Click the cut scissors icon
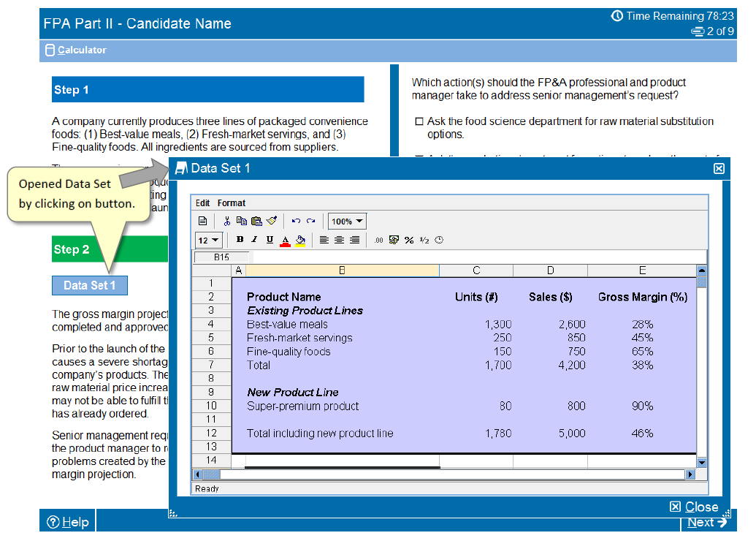Screen dimensions: 756x541 coord(227,221)
